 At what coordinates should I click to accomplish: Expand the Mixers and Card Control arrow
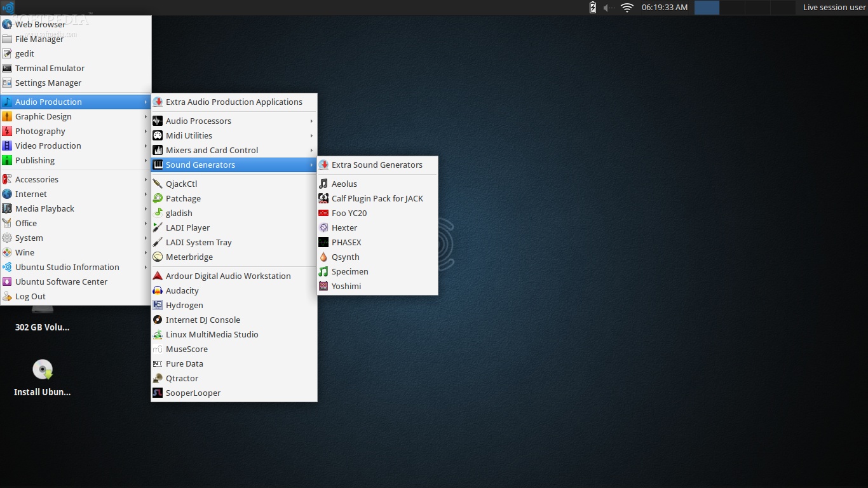tap(311, 150)
